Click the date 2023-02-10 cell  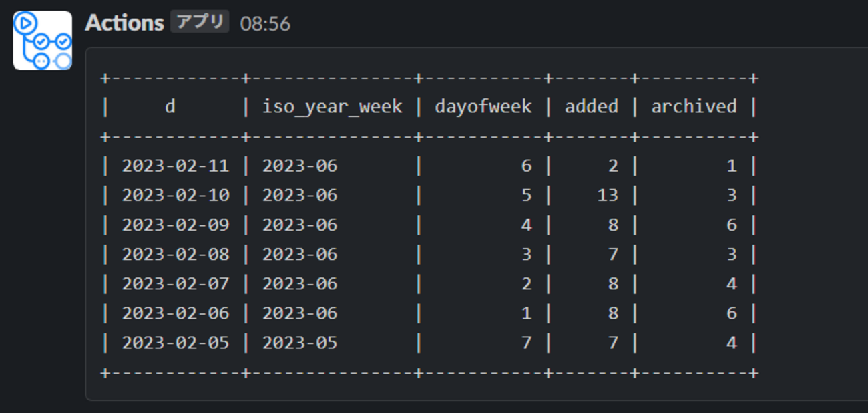click(175, 195)
